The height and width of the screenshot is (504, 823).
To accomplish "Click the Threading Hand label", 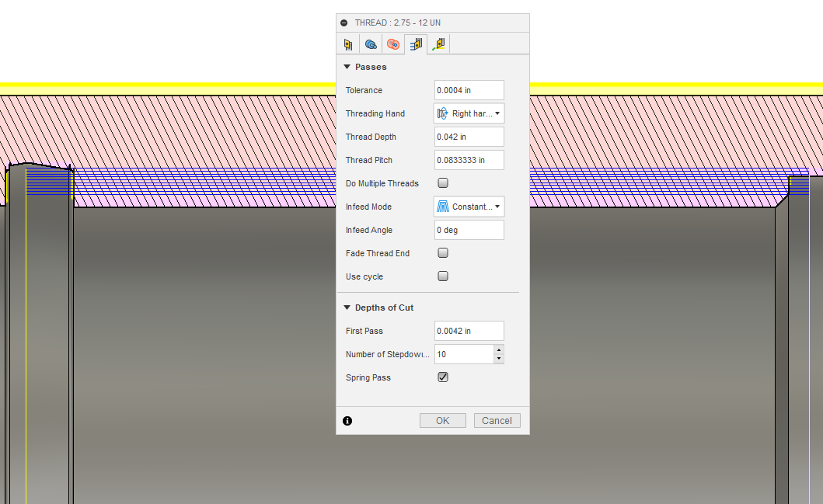I will 375,113.
